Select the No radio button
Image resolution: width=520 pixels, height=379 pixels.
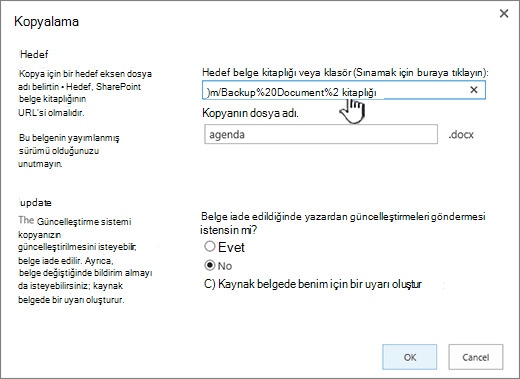coord(210,265)
